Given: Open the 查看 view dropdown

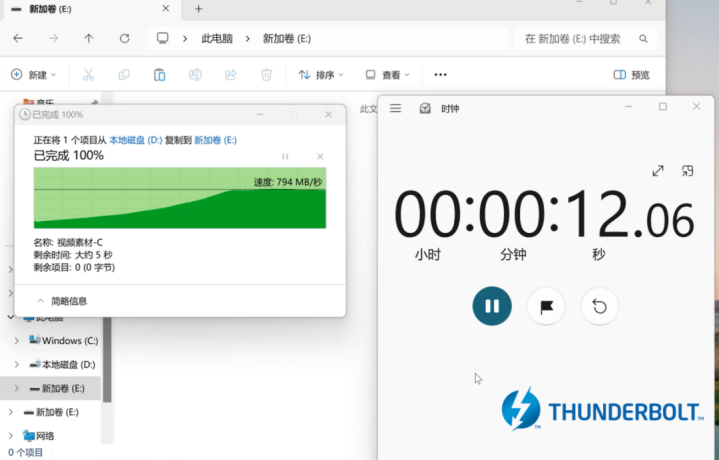Looking at the screenshot, I should 388,75.
